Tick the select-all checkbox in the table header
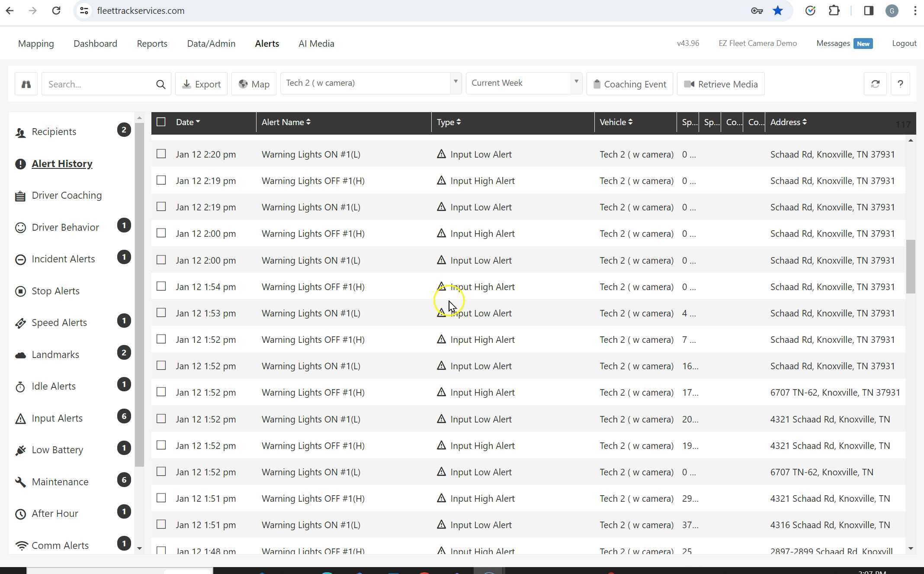 (x=161, y=122)
